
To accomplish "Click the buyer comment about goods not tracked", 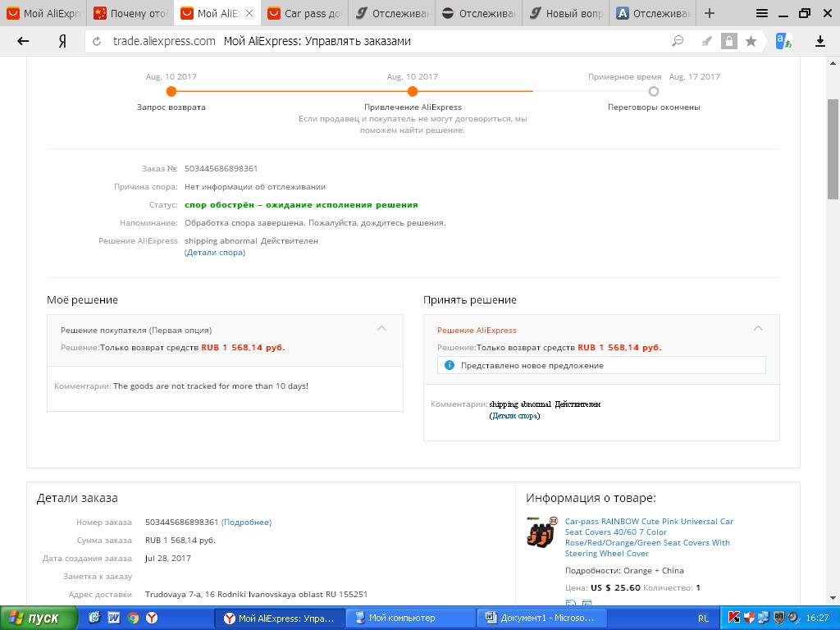I will click(211, 386).
